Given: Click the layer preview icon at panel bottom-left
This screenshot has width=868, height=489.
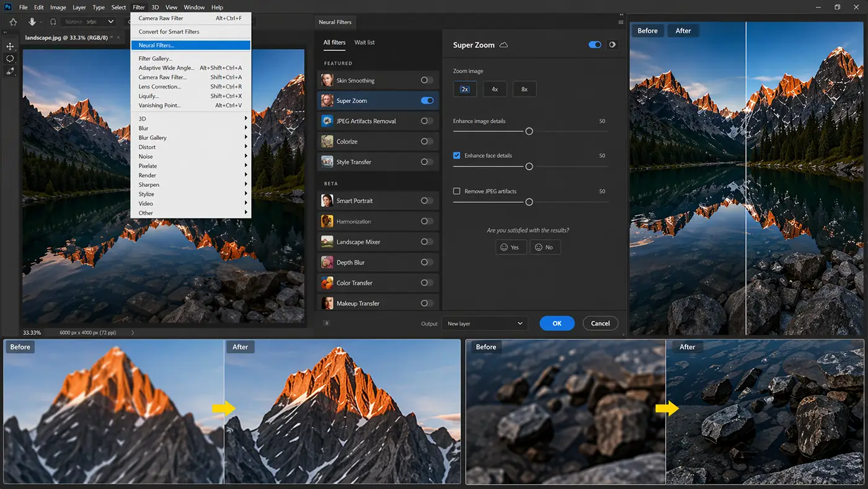Looking at the screenshot, I should pyautogui.click(x=326, y=323).
